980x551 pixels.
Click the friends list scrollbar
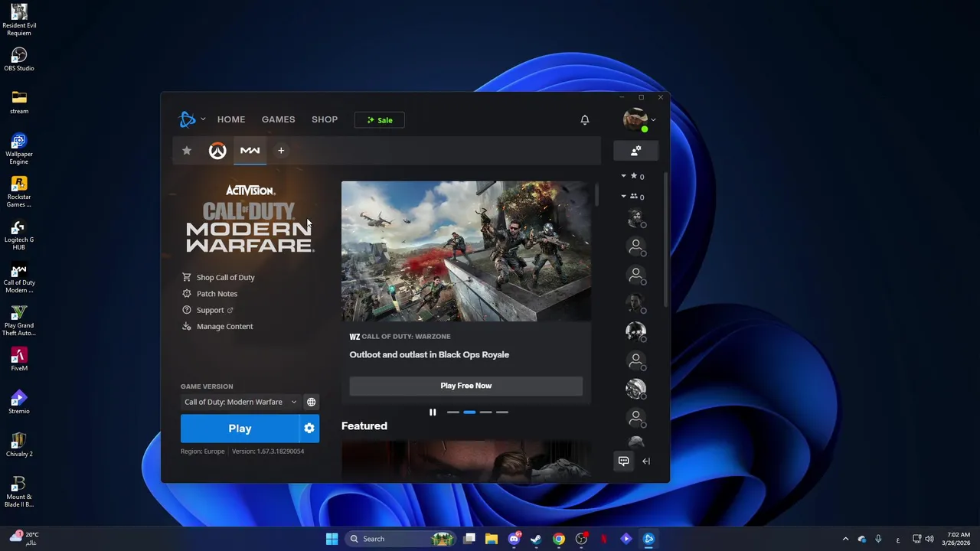(665, 241)
